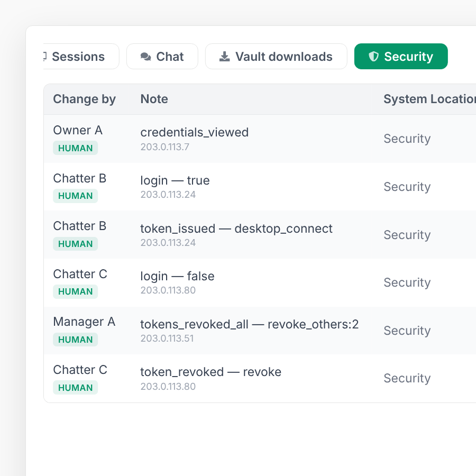Click Chatter B in token_issued row
The image size is (476, 476).
coord(79,226)
